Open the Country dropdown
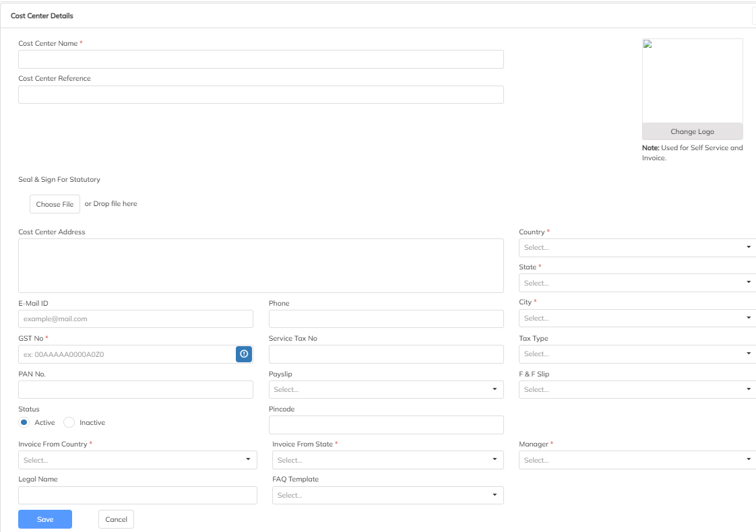 [x=637, y=248]
